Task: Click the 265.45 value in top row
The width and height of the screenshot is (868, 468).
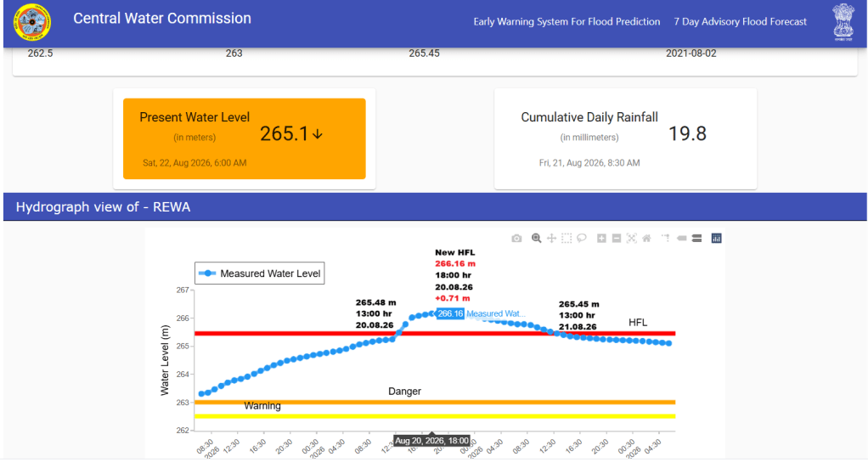Action: click(x=424, y=54)
